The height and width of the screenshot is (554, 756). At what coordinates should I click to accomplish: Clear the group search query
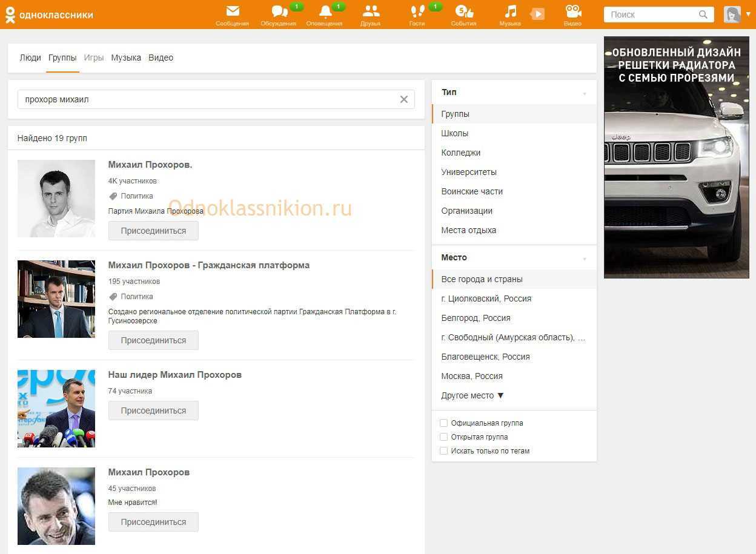404,99
